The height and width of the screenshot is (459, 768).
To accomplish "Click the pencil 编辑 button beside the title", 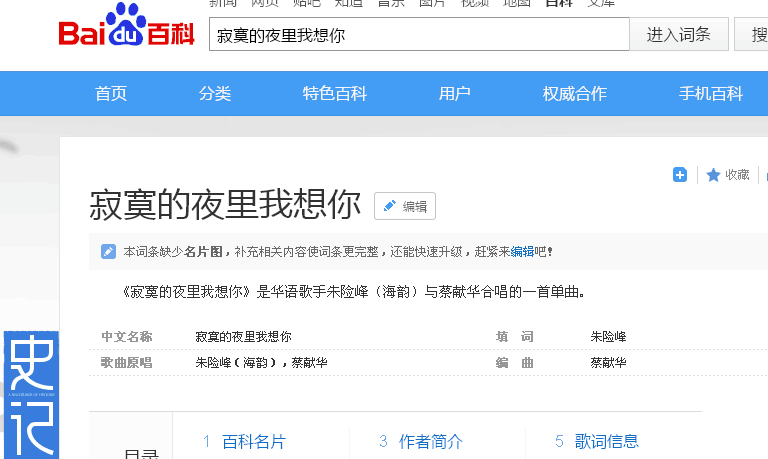I will pyautogui.click(x=405, y=206).
